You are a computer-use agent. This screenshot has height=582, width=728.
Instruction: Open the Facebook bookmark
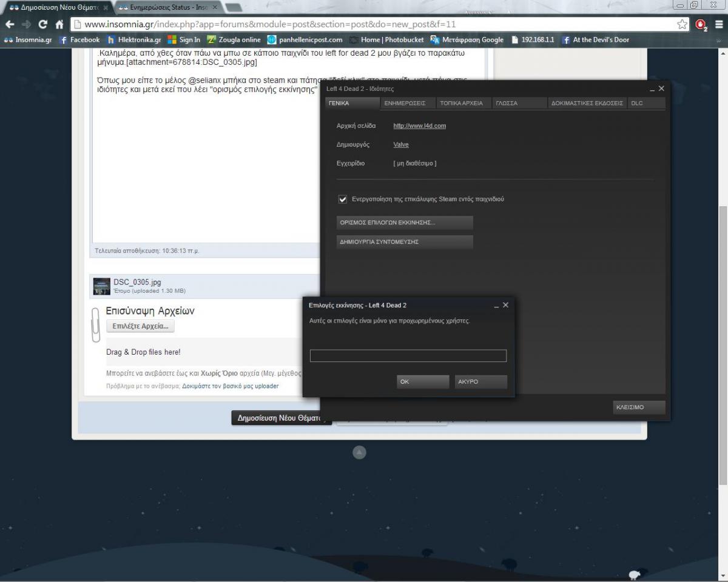coord(79,40)
